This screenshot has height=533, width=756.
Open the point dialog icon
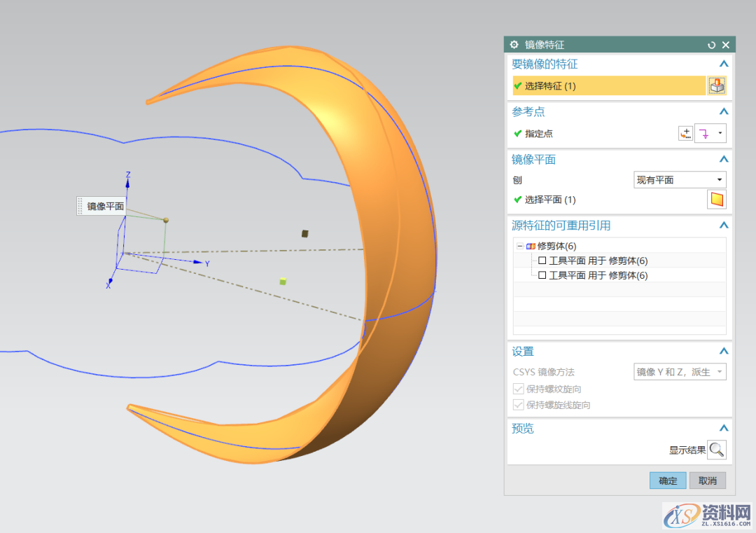[x=685, y=134]
